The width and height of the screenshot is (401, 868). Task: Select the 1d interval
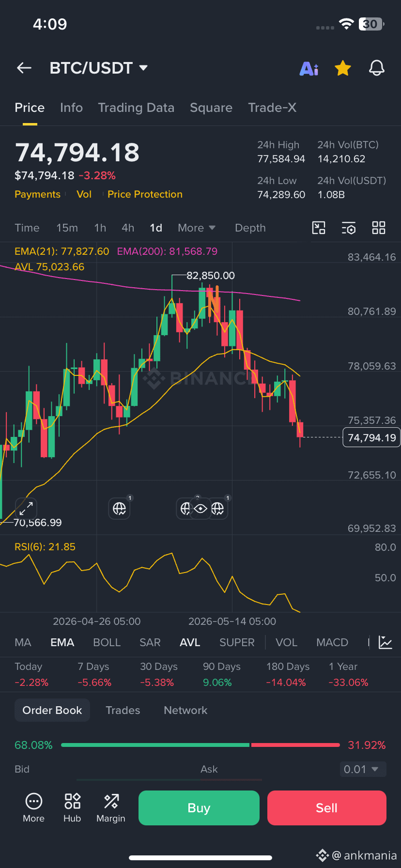tap(156, 228)
